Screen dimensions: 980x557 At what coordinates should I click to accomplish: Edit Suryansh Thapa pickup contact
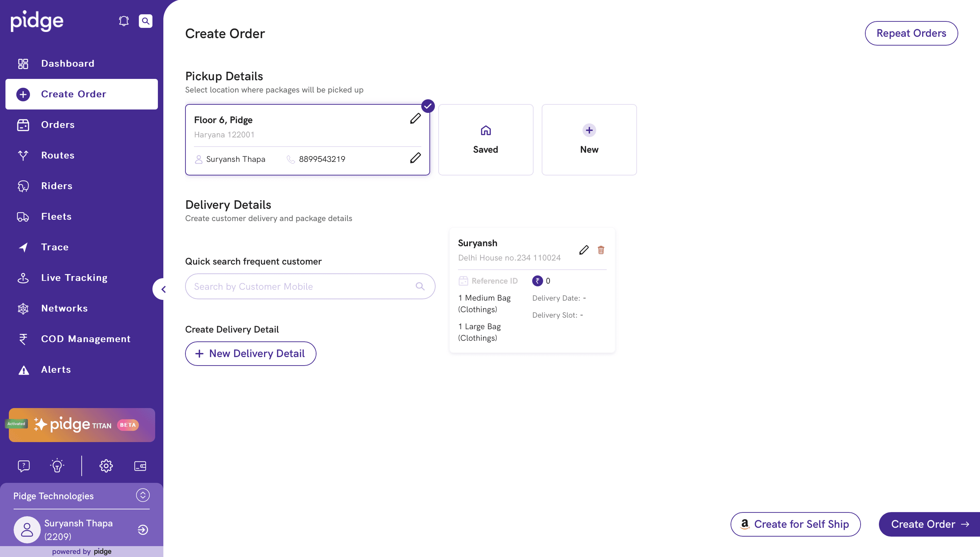(415, 158)
